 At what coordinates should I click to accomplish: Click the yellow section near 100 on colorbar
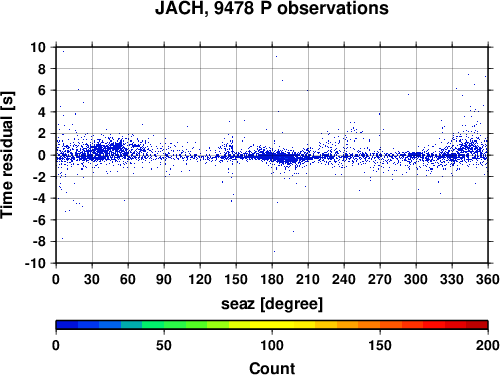pyautogui.click(x=272, y=325)
